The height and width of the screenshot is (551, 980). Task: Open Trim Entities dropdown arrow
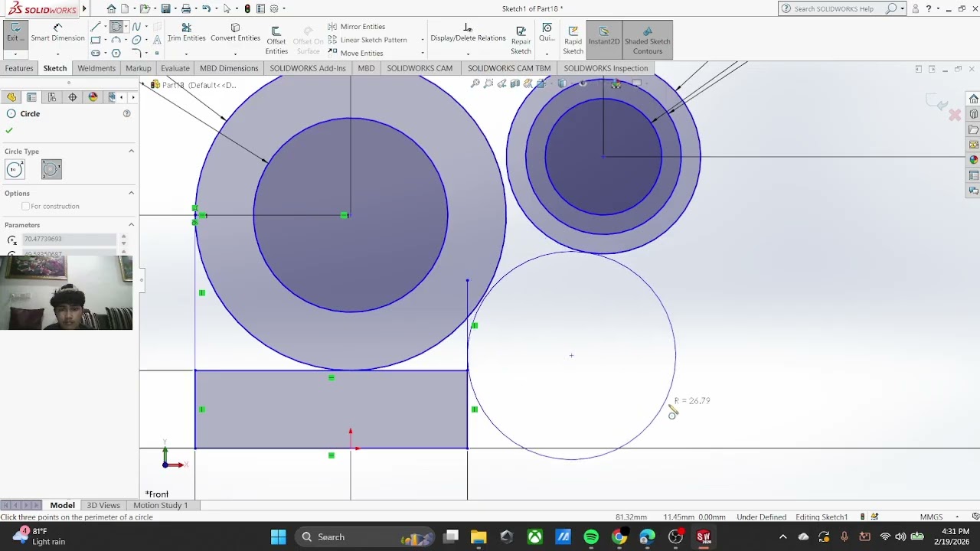[187, 54]
